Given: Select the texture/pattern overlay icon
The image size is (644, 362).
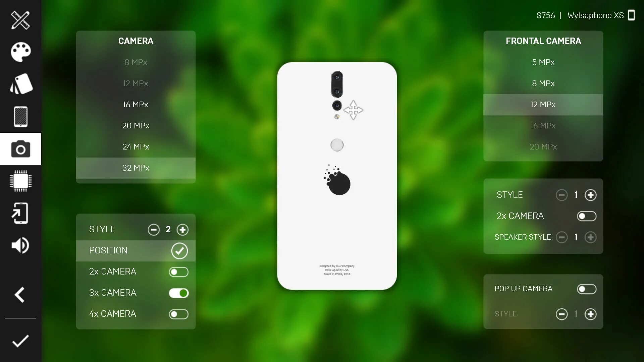Looking at the screenshot, I should coord(20,116).
